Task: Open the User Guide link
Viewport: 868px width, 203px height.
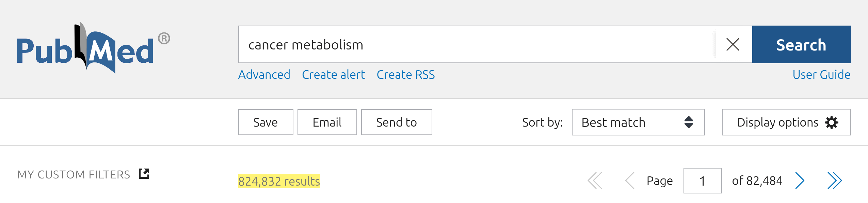Action: pos(821,74)
